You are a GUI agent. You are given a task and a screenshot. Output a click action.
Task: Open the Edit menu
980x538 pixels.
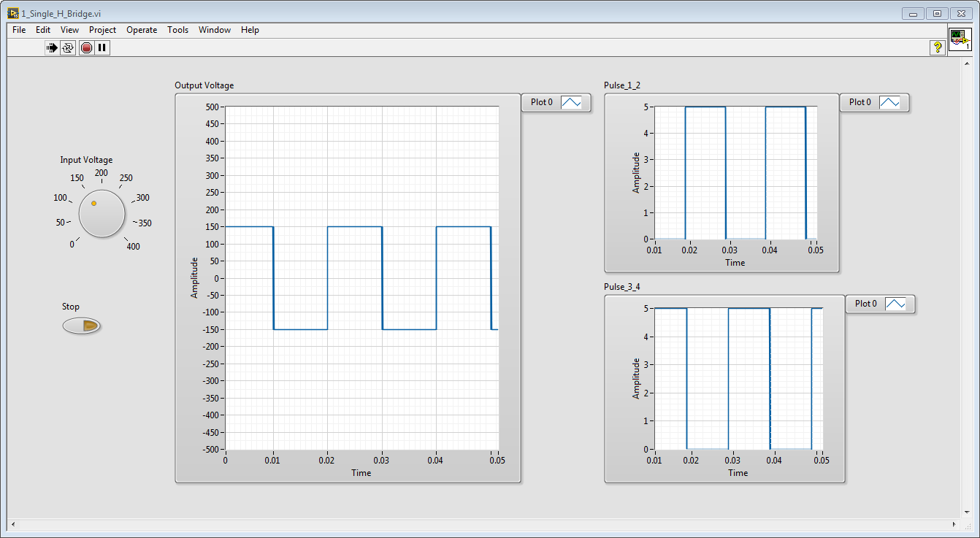coord(43,30)
